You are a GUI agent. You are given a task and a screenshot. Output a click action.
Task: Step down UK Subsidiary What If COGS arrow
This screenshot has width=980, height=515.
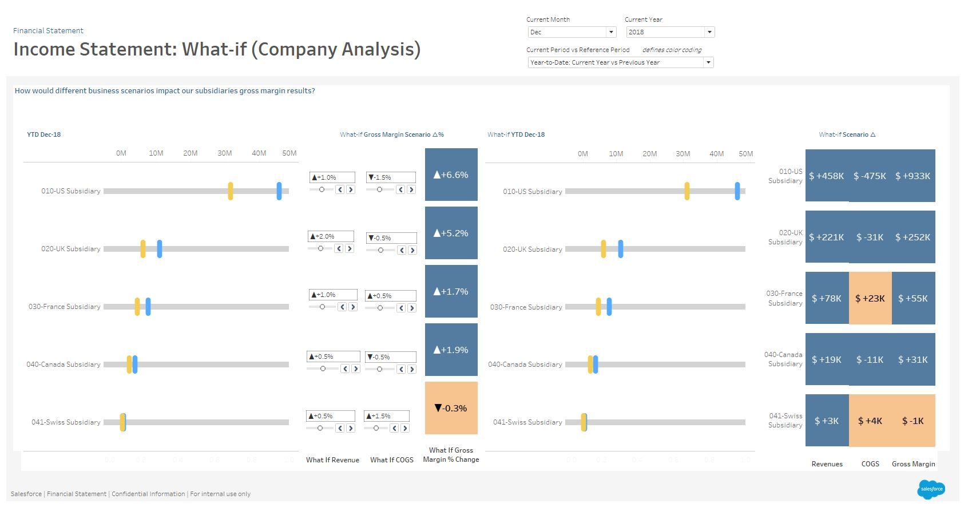(402, 250)
